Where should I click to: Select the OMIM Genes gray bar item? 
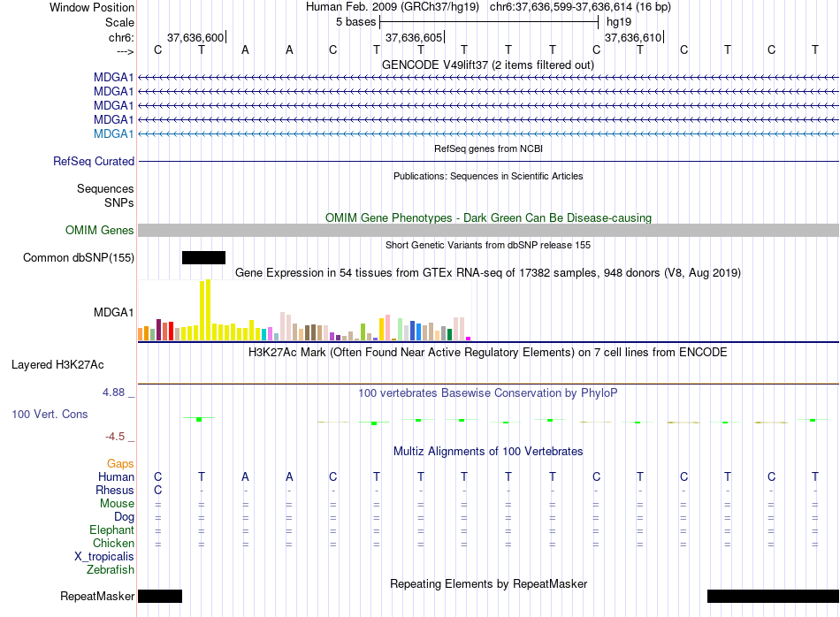[x=488, y=231]
